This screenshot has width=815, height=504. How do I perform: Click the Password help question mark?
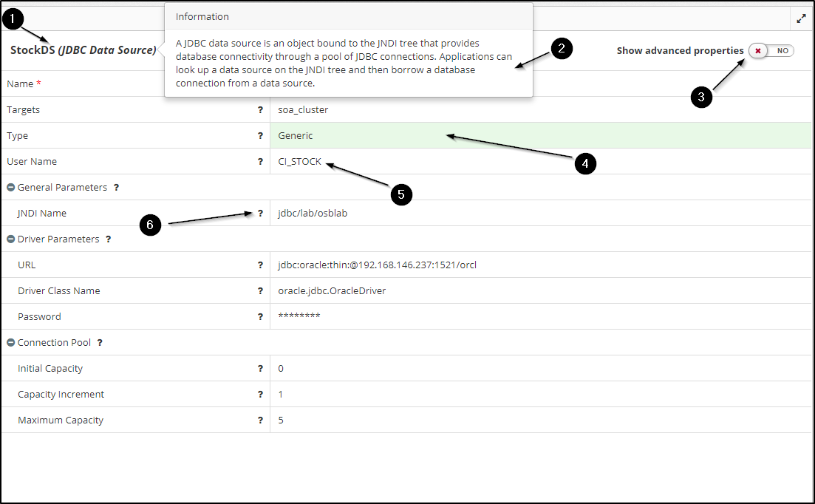[x=260, y=317]
